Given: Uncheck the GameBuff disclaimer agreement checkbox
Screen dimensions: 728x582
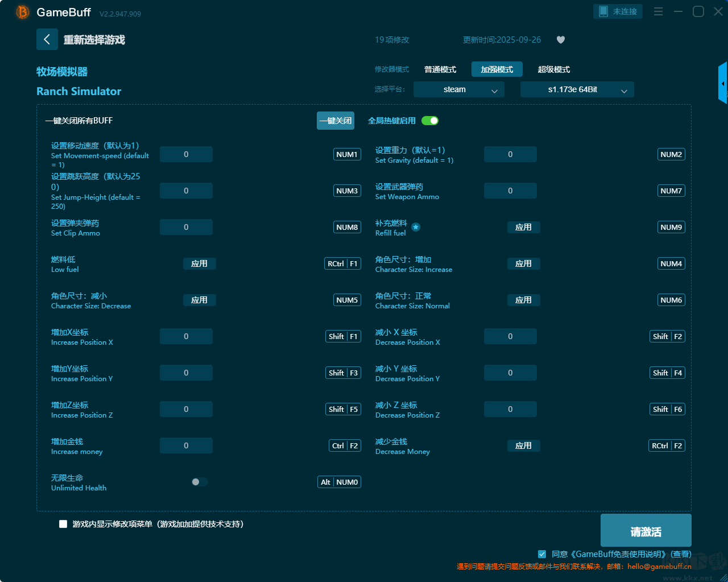Looking at the screenshot, I should 542,554.
